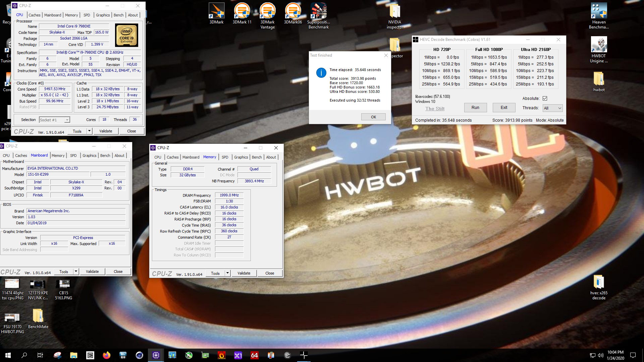Open the AIDA64 taskbar icon

tap(255, 355)
